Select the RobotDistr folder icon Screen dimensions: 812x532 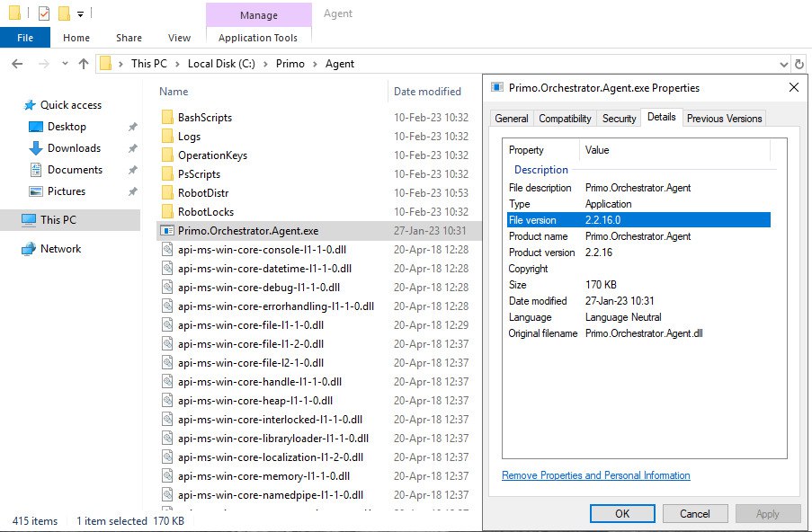pos(167,193)
